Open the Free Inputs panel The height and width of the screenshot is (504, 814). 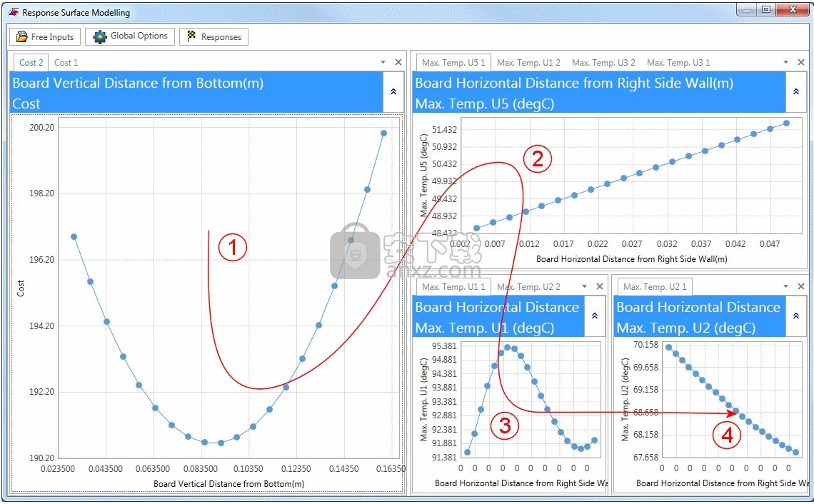45,37
